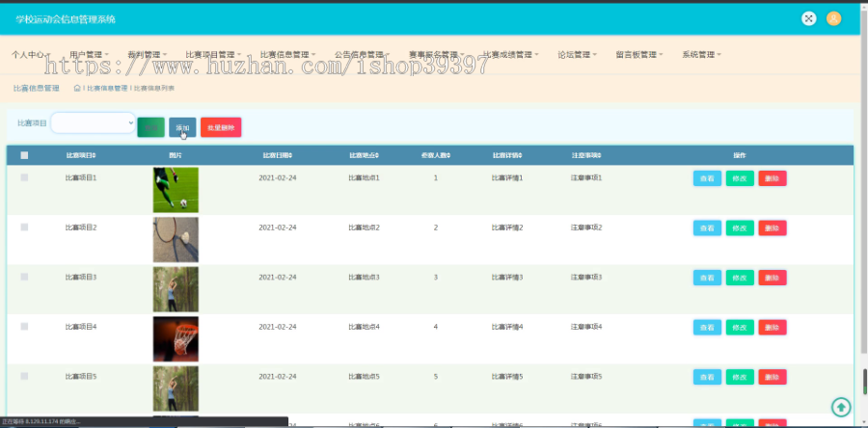The image size is (868, 428).
Task: Click 修改 for 比赛项目4
Action: click(x=740, y=328)
